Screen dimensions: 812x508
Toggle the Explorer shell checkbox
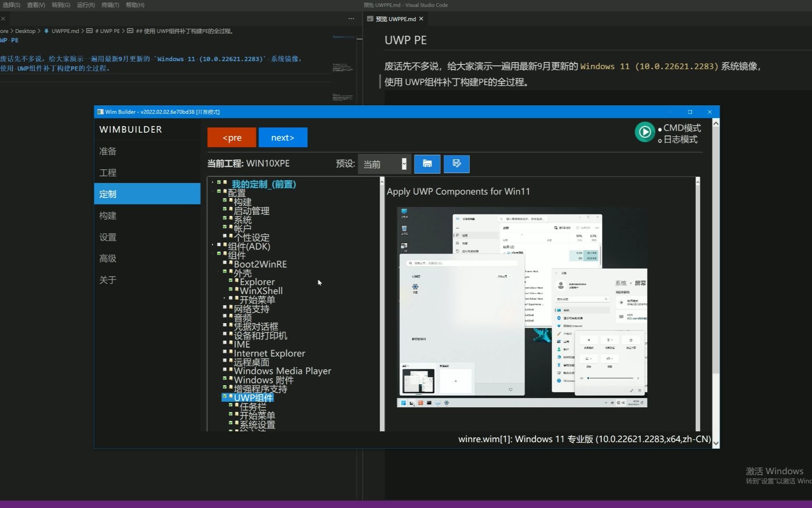(231, 280)
